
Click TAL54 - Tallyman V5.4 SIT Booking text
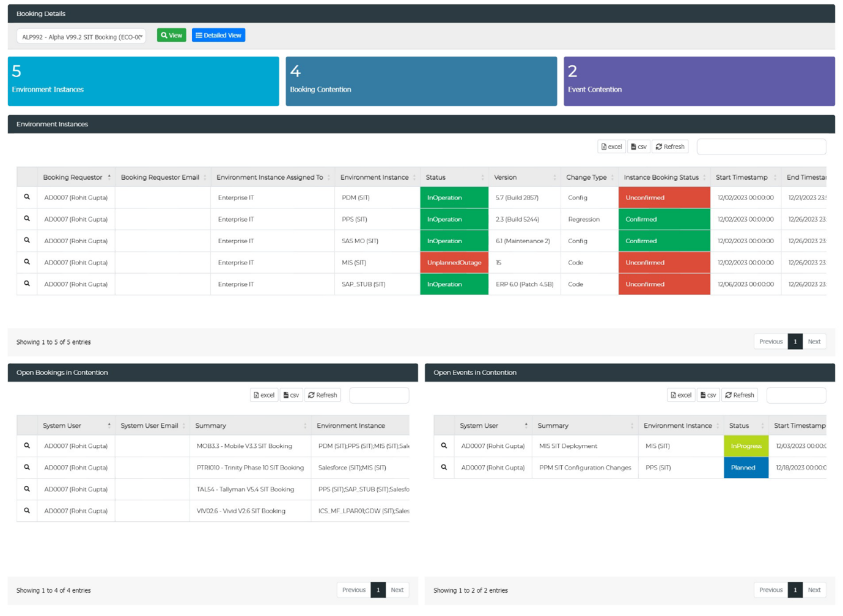click(x=245, y=489)
